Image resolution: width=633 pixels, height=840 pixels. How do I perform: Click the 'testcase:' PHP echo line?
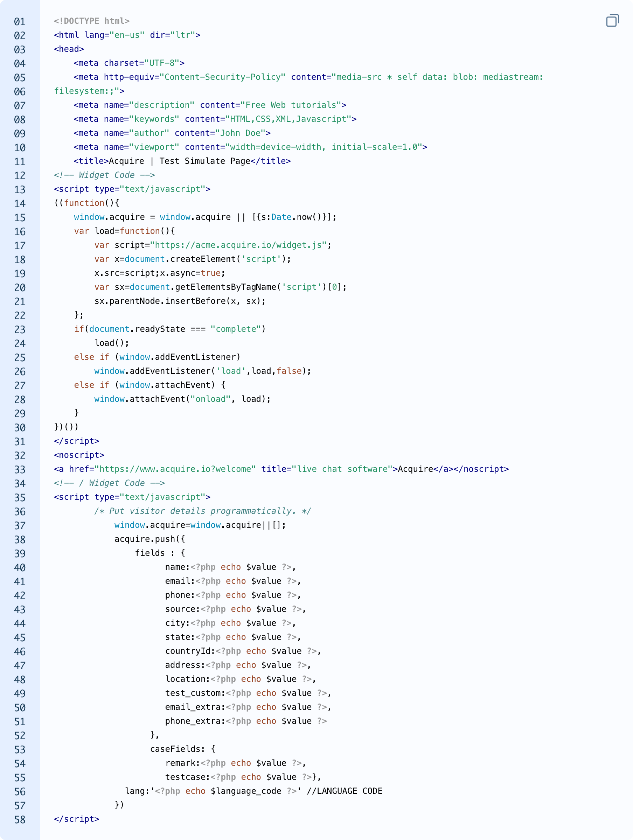click(x=243, y=777)
